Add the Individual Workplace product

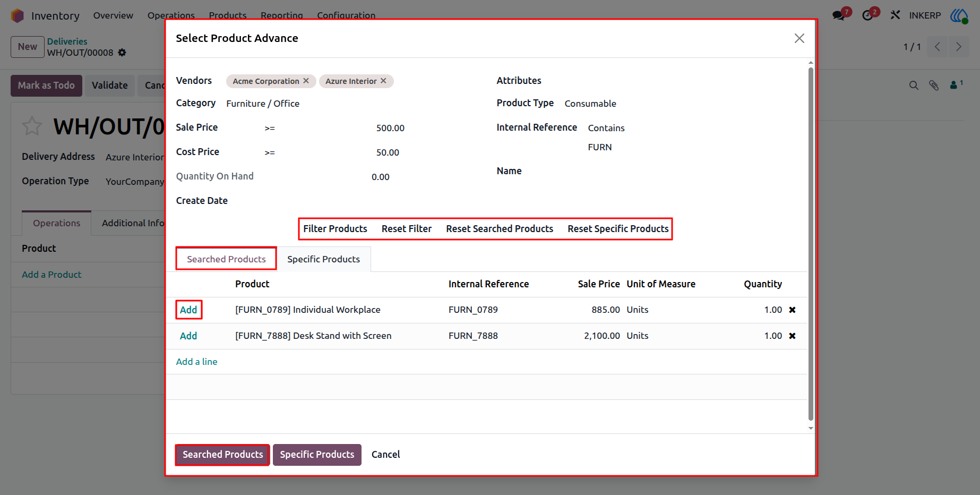tap(188, 310)
